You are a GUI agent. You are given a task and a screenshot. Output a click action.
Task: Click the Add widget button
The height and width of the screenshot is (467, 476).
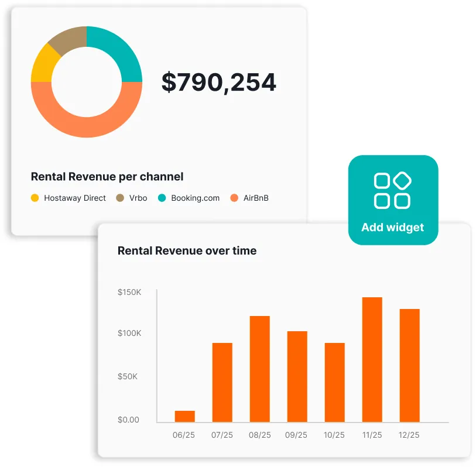pos(393,200)
